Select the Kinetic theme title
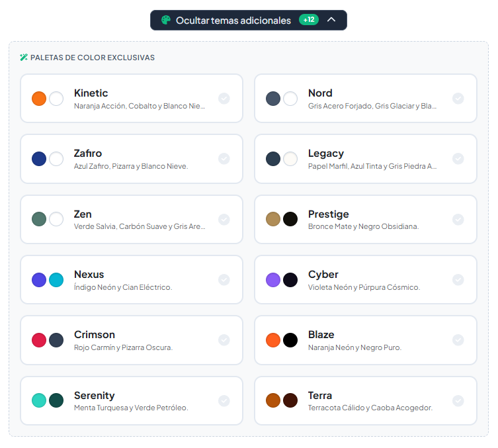The width and height of the screenshot is (498, 448). 91,93
